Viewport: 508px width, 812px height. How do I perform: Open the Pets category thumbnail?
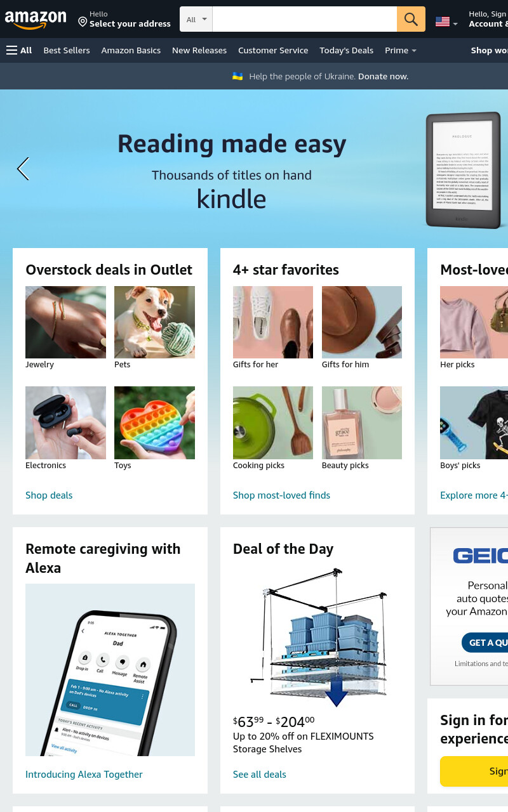point(154,322)
